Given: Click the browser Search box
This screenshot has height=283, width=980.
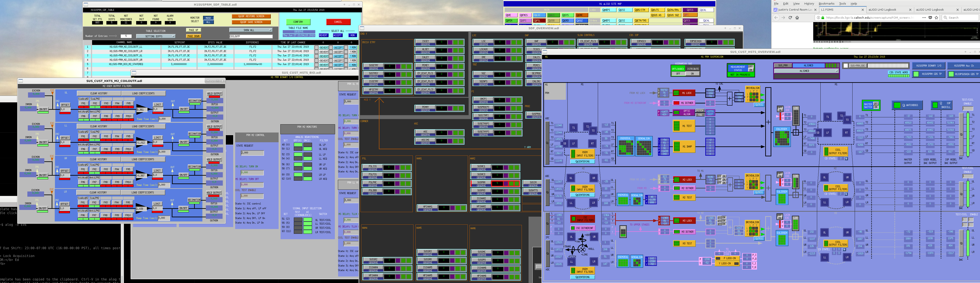Looking at the screenshot, I should [960, 18].
